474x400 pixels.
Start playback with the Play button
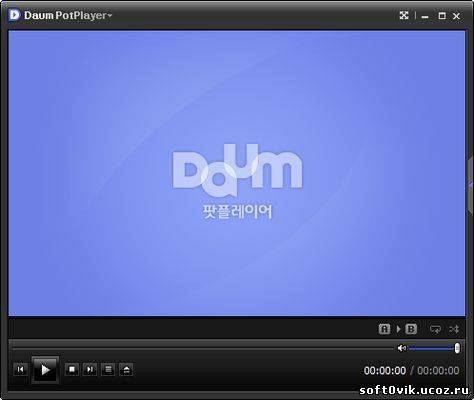(45, 369)
